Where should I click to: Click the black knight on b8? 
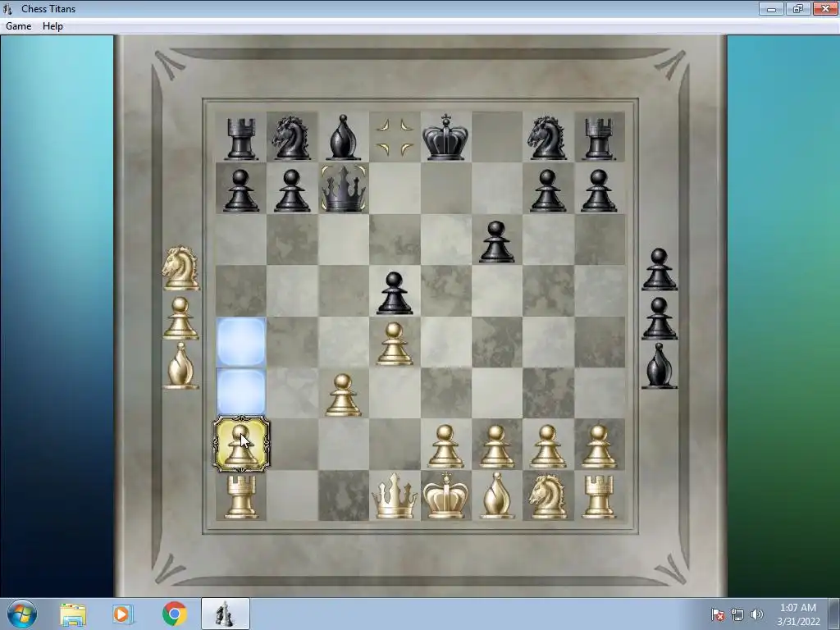292,138
